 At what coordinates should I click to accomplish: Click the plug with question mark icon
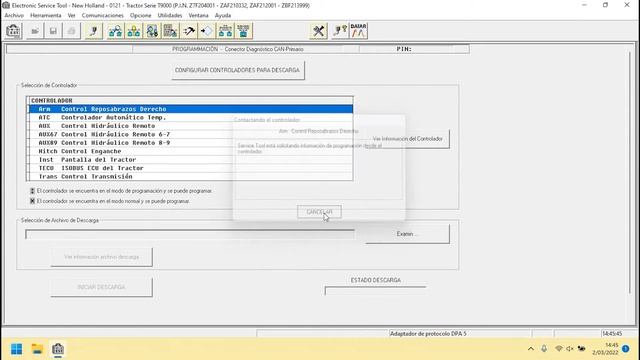tap(340, 31)
